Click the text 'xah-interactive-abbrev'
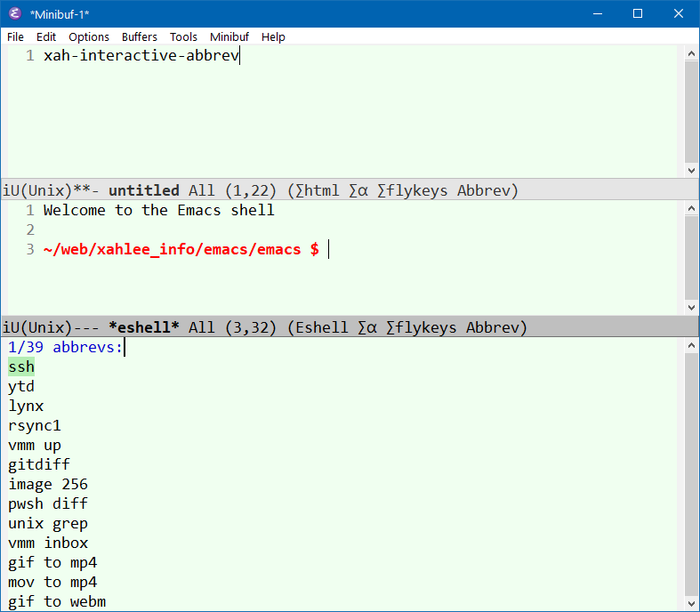Image resolution: width=700 pixels, height=612 pixels. [x=141, y=55]
